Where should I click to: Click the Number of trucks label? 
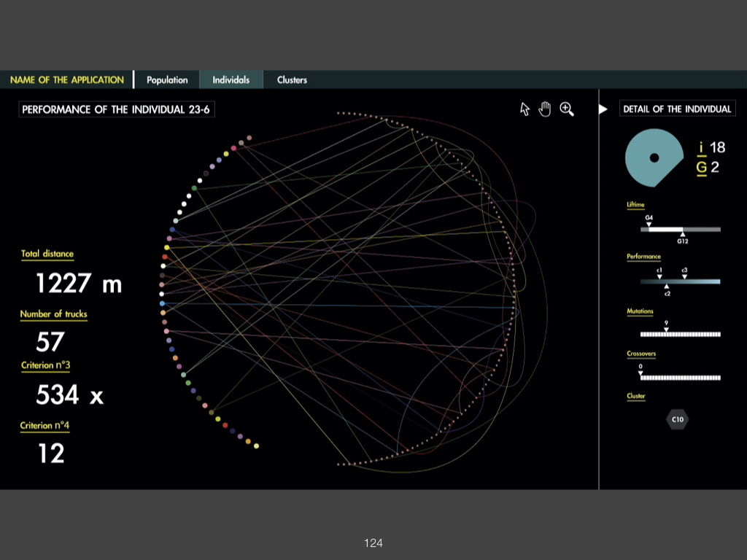pos(53,314)
